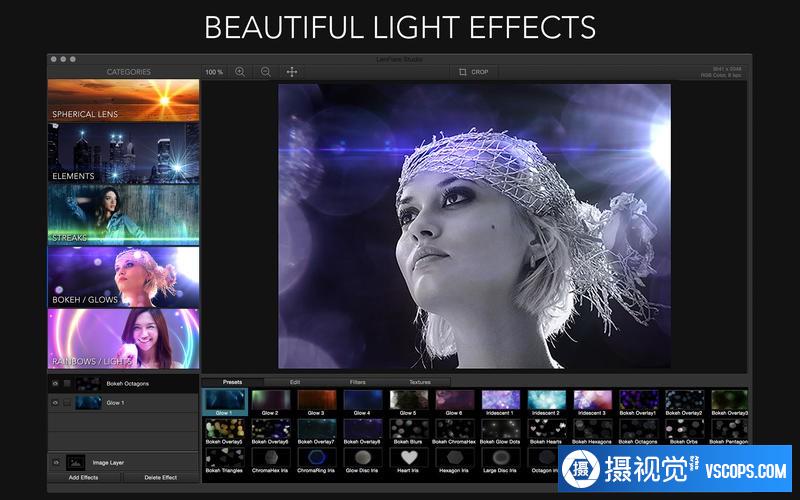Image resolution: width=800 pixels, height=500 pixels.
Task: Tick the checkbox on Bokeh Octagons layer
Action: point(67,383)
